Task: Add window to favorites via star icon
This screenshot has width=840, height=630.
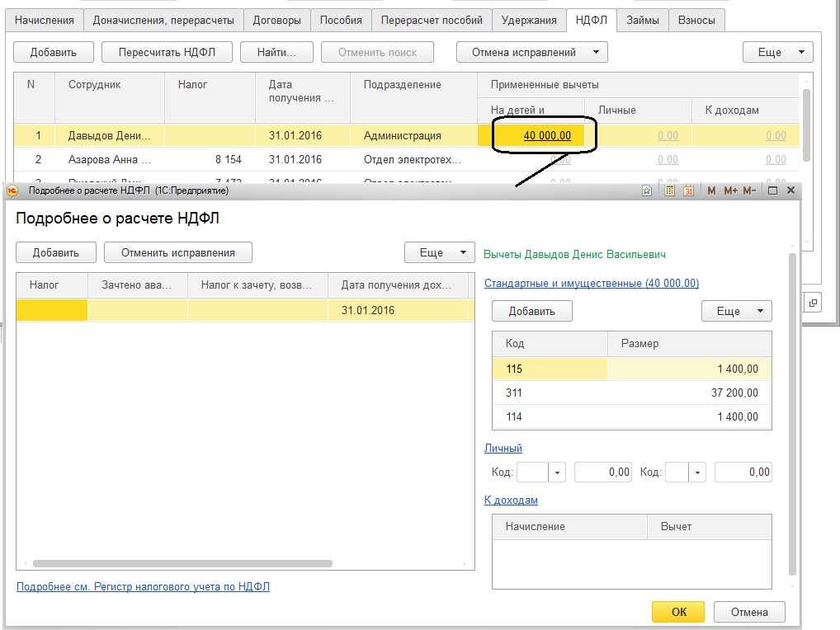Action: [647, 190]
